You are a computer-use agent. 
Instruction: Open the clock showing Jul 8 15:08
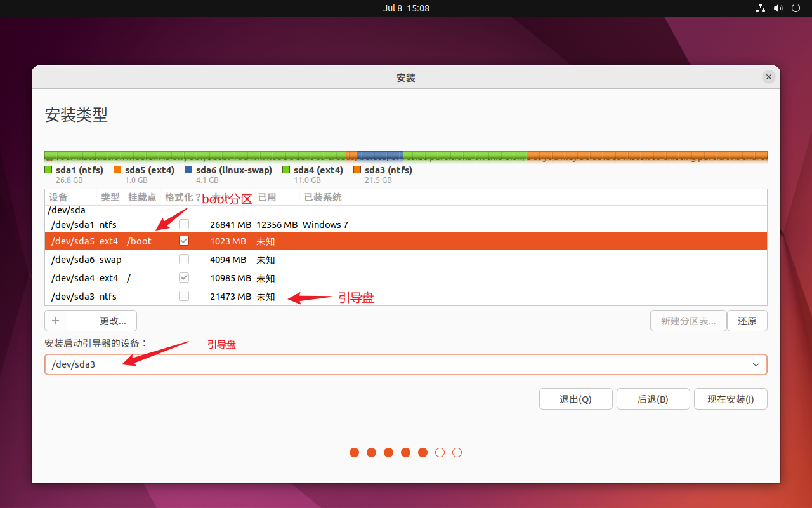[406, 8]
